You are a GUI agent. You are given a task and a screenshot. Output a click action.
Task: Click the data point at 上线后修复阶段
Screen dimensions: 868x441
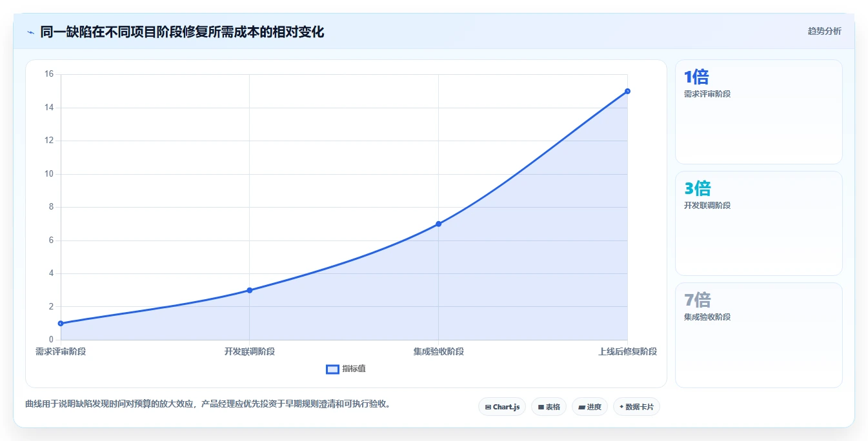tap(627, 91)
